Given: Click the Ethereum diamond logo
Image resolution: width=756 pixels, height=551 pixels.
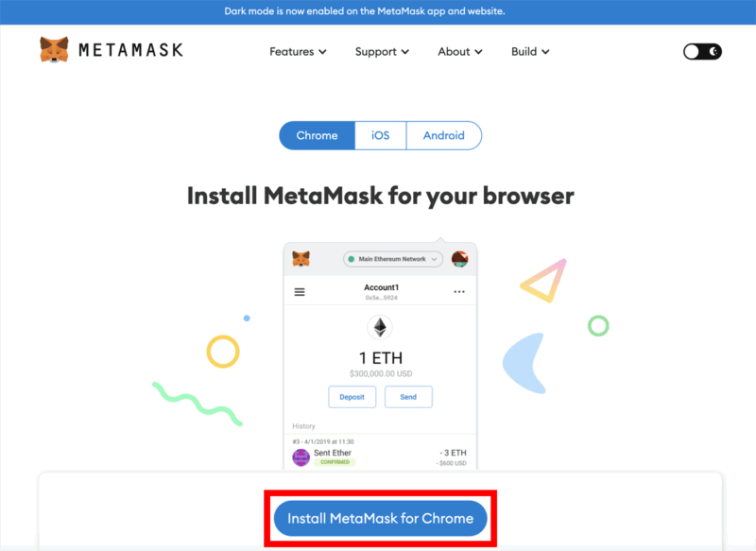Looking at the screenshot, I should click(380, 327).
